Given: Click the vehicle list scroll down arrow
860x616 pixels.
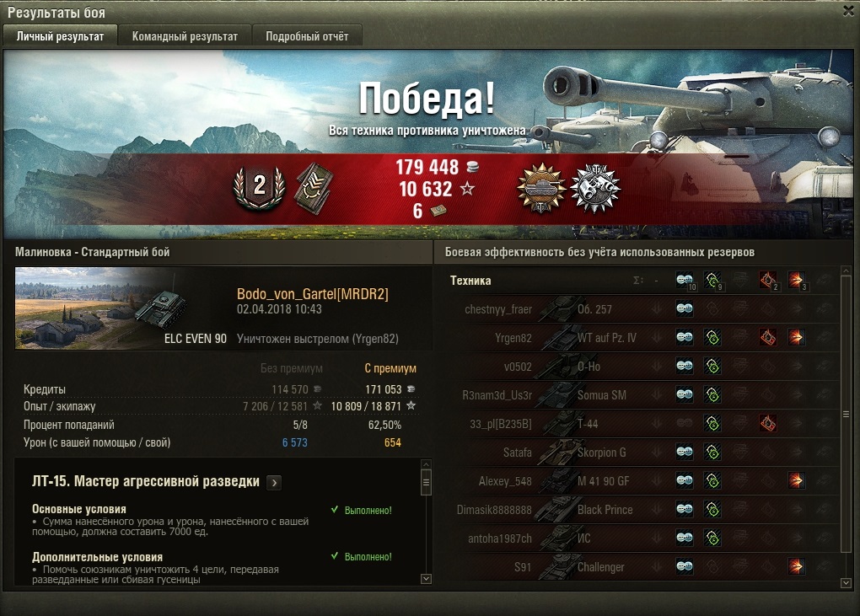Looking at the screenshot, I should (x=846, y=583).
